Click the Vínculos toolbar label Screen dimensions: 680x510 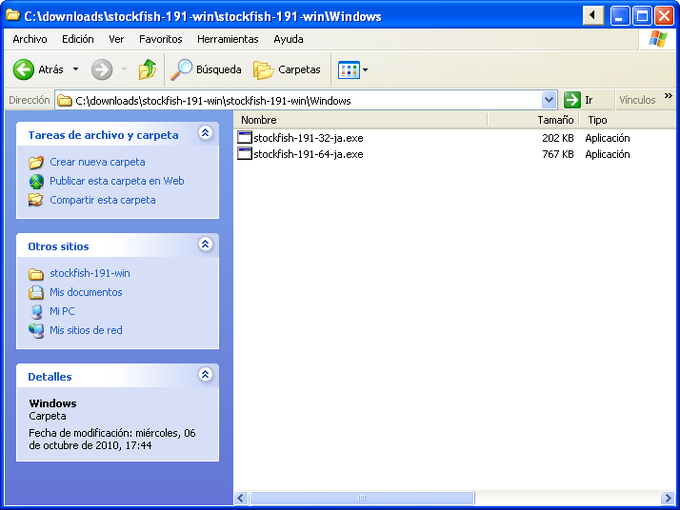637,100
